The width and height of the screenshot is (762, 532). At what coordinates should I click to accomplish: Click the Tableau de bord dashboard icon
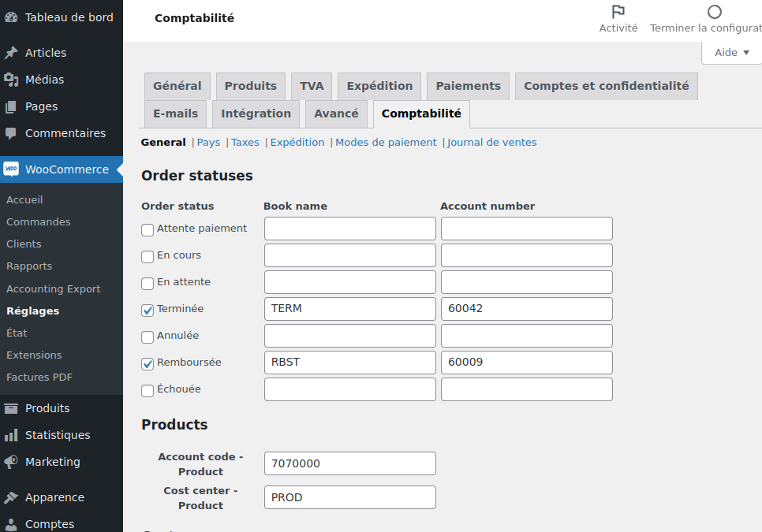(11, 17)
